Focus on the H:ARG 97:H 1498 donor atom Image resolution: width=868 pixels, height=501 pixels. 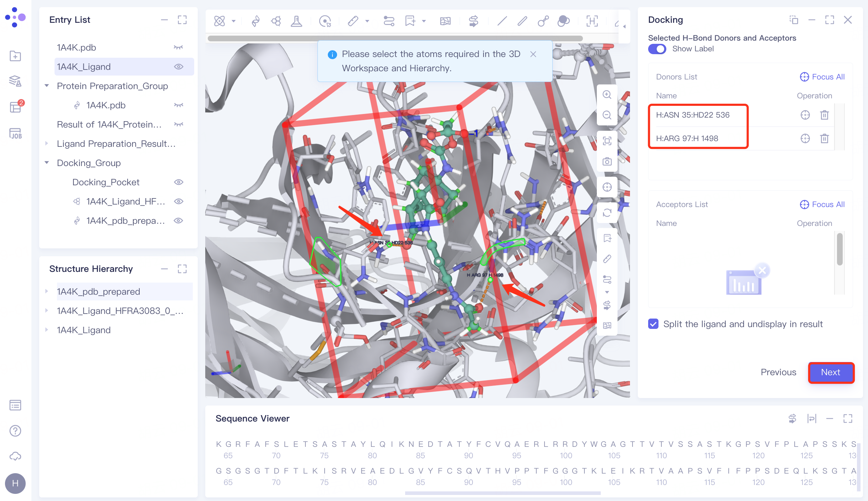(x=805, y=138)
